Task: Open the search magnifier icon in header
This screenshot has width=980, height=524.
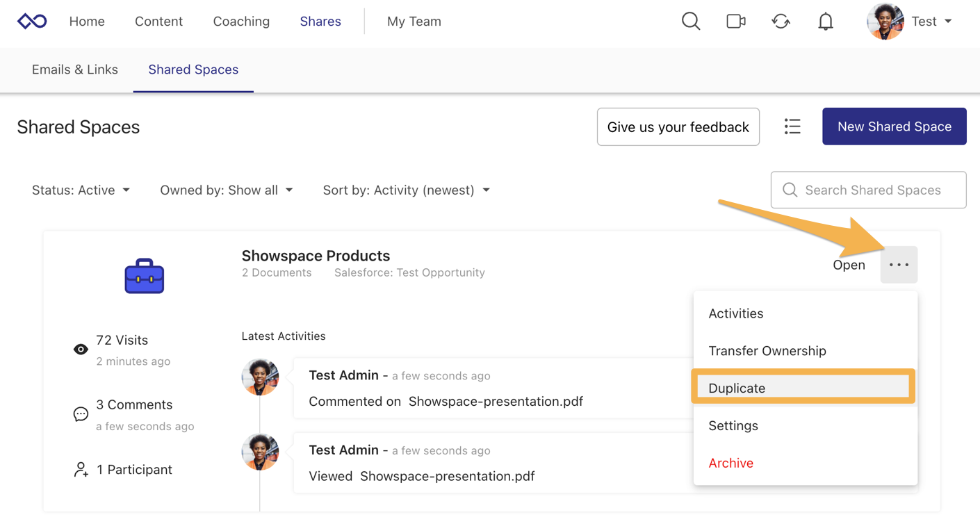Action: click(x=691, y=22)
